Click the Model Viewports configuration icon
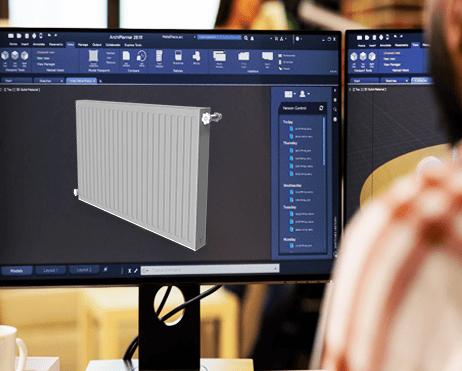The image size is (462, 371). click(94, 56)
